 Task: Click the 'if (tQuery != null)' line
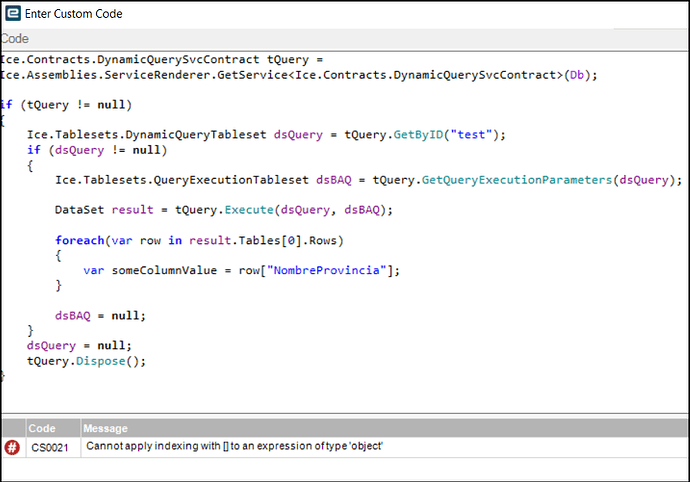[x=66, y=105]
